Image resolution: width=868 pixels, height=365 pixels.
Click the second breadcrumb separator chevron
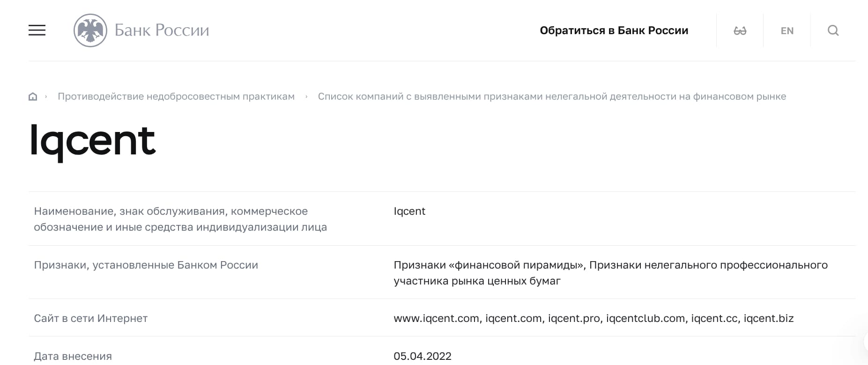(x=306, y=96)
